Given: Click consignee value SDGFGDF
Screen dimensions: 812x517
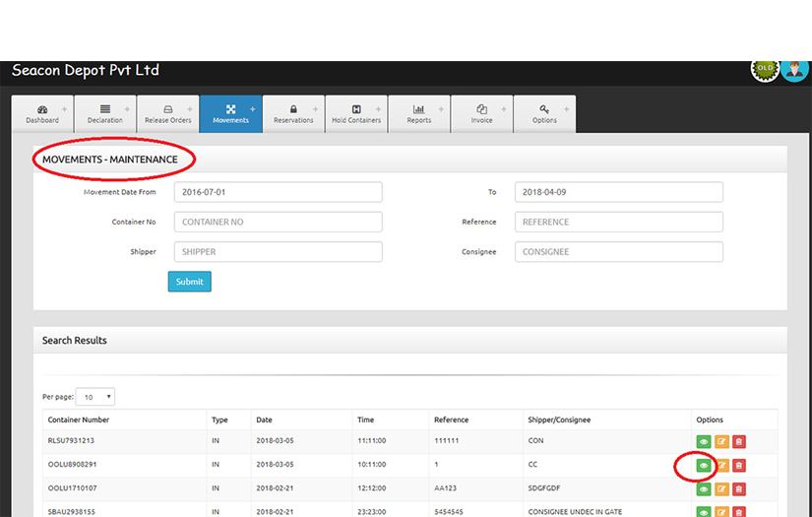Looking at the screenshot, I should [543, 488].
